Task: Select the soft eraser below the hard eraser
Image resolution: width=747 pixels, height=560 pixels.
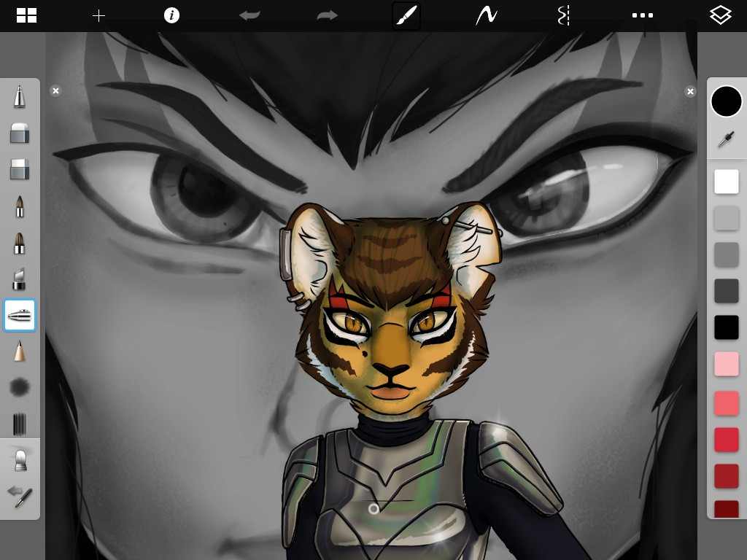Action: pos(20,169)
